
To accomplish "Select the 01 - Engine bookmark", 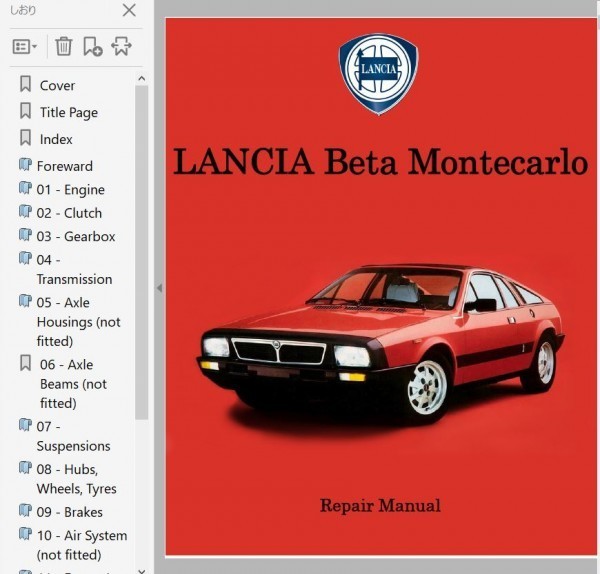I will [70, 189].
